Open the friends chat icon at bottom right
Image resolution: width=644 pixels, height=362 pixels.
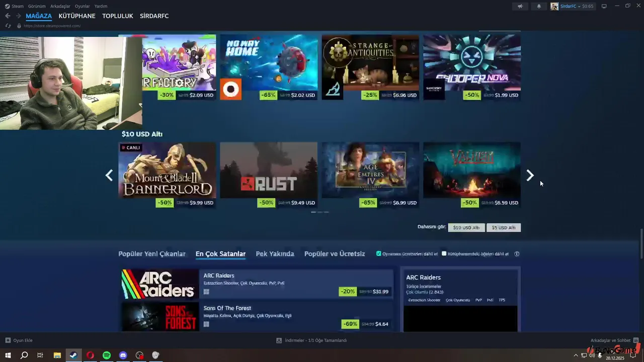636,340
